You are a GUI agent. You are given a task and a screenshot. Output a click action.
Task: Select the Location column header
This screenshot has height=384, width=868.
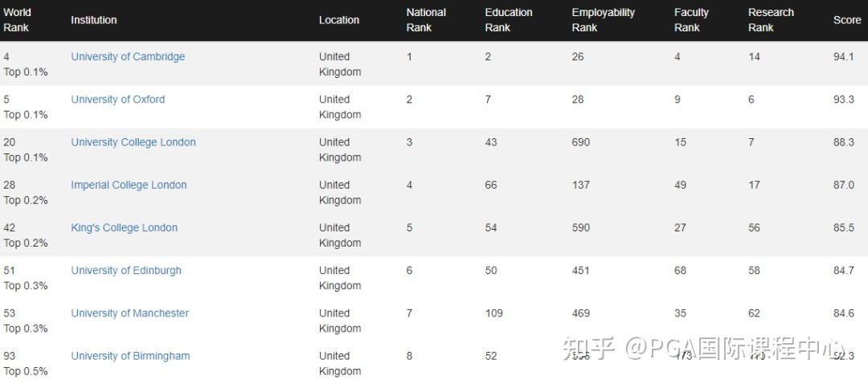point(339,20)
